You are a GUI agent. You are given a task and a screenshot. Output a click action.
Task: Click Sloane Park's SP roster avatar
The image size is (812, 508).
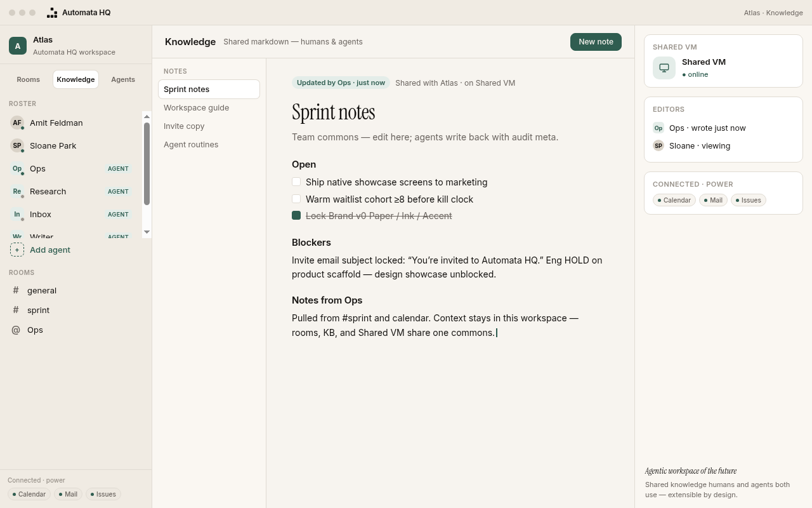17,145
